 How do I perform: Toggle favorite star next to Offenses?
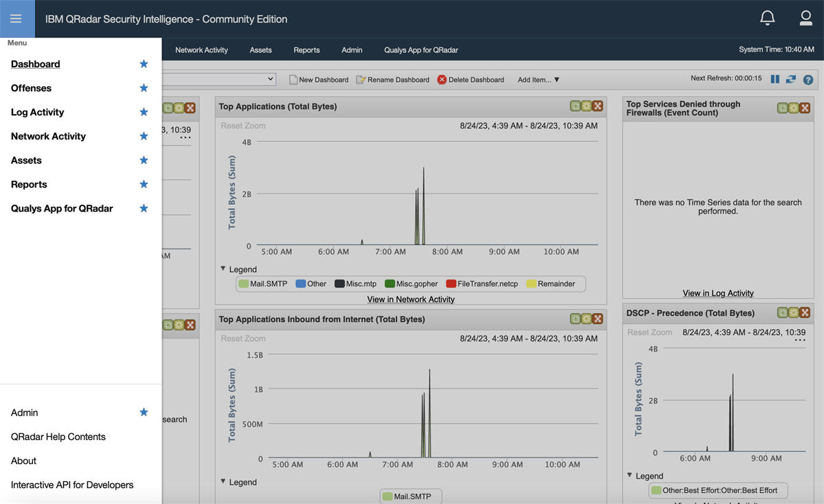pos(144,88)
